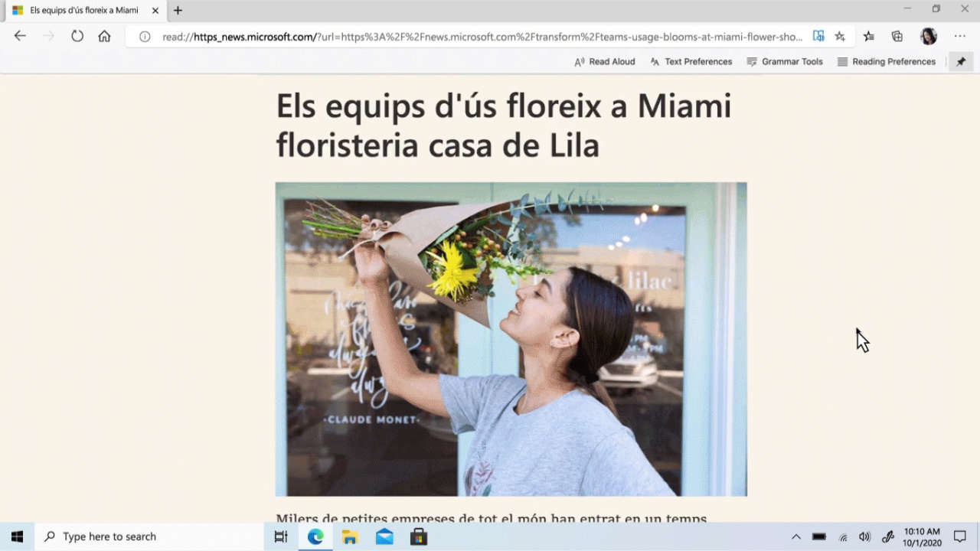This screenshot has height=551, width=980.
Task: Open the browser home page
Action: coord(105,36)
